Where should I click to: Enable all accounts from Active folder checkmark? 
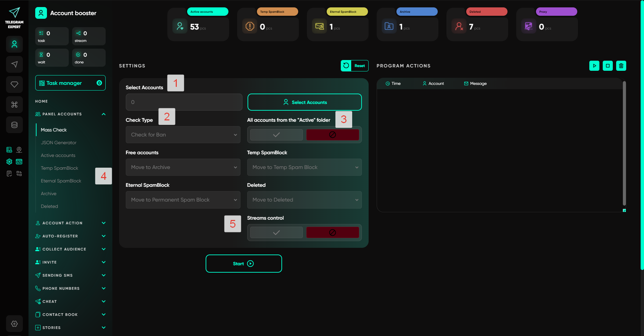point(276,135)
